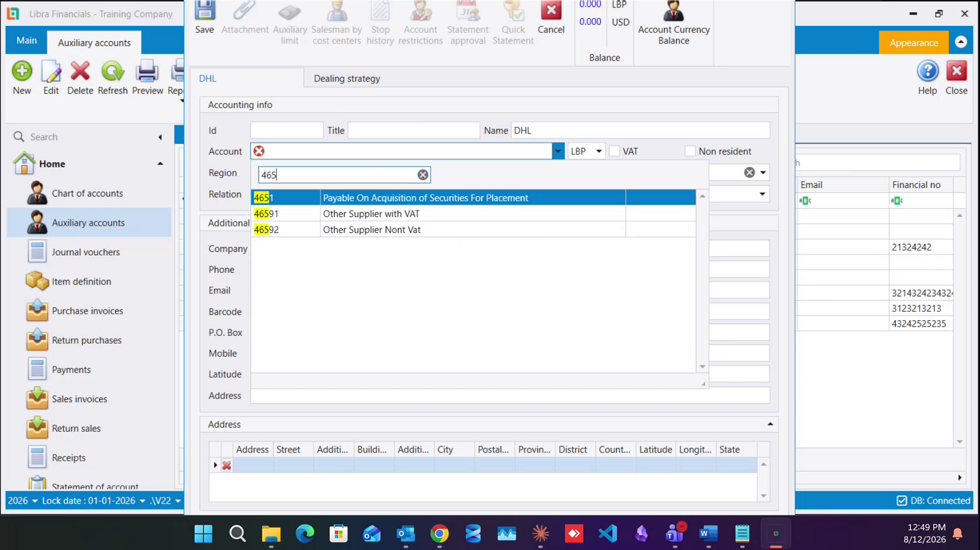Viewport: 980px width, 550px height.
Task: Open the 2026 year dropdown
Action: pyautogui.click(x=34, y=501)
